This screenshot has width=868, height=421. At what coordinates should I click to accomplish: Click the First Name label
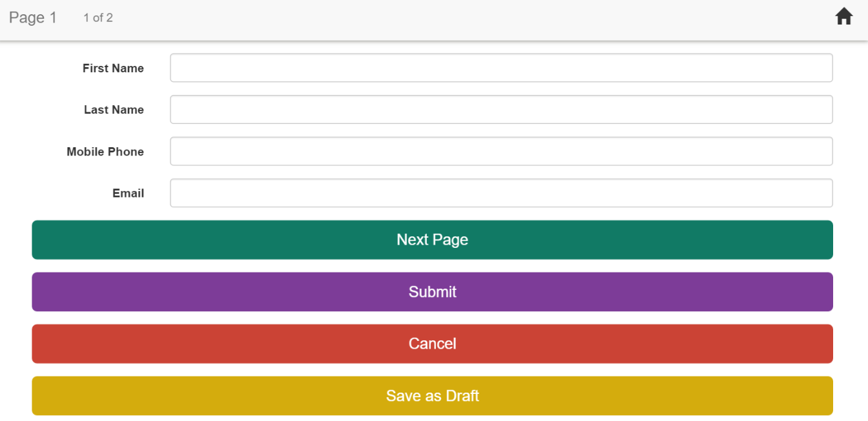113,68
